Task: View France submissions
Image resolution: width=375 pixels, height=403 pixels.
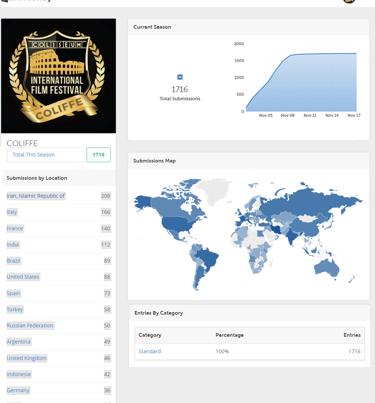Action: [x=15, y=228]
